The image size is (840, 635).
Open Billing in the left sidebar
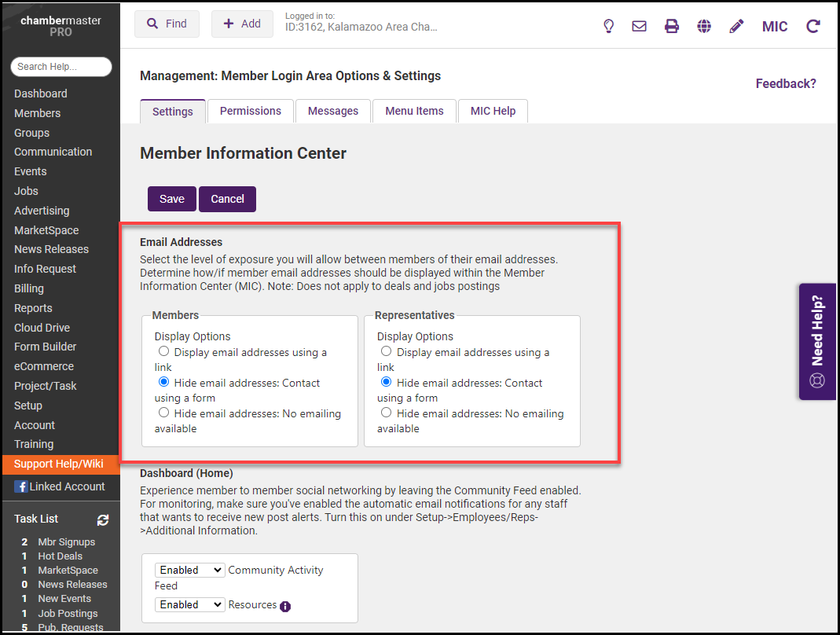click(29, 288)
